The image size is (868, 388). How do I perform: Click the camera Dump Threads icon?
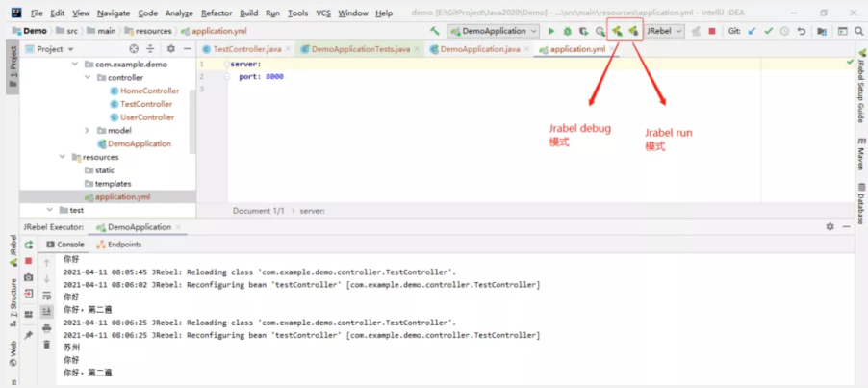point(29,277)
